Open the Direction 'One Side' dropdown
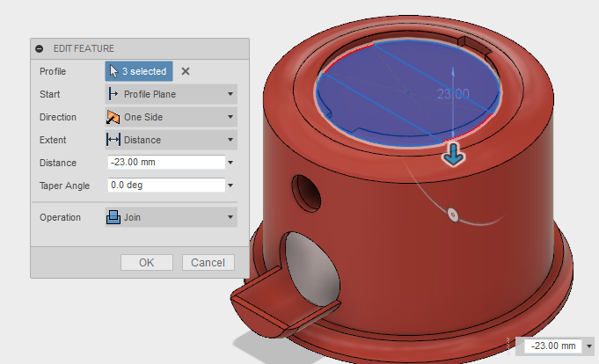Viewport: 599px width, 364px height. point(172,117)
